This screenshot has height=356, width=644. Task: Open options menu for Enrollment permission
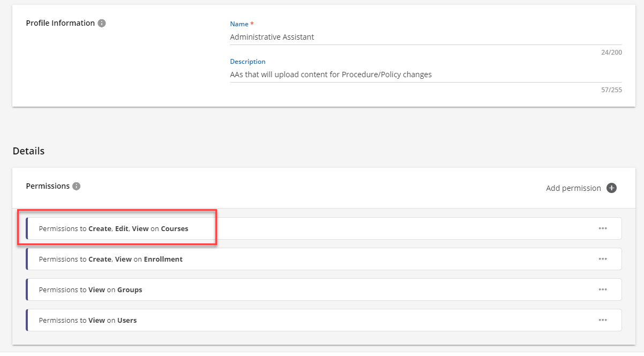pyautogui.click(x=603, y=259)
